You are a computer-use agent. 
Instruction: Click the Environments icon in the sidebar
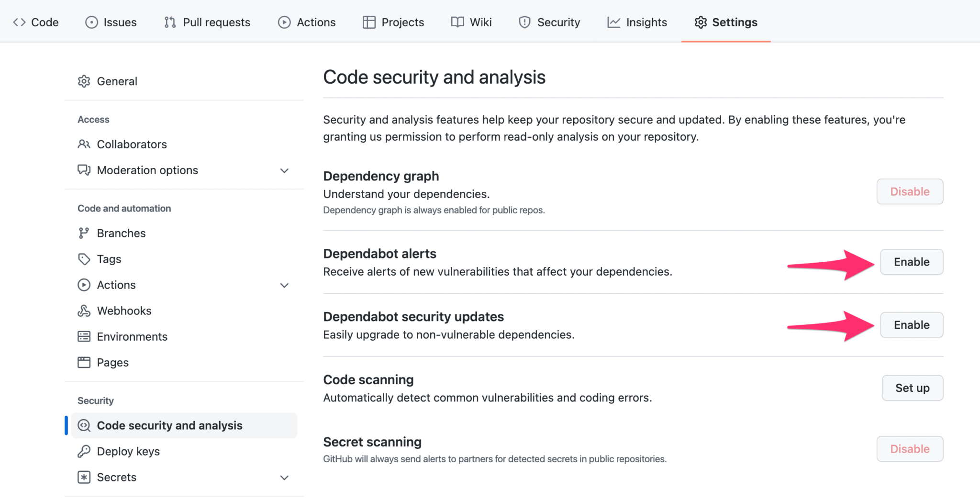(x=84, y=336)
